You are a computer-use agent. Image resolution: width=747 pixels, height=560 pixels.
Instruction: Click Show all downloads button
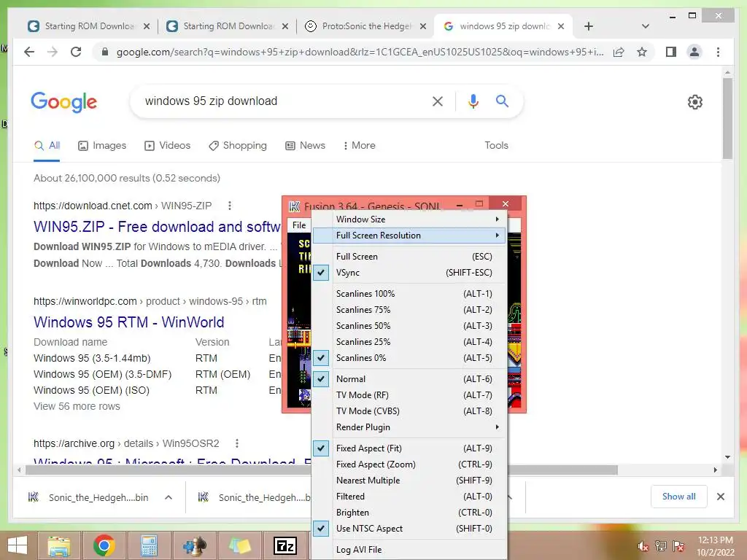[x=678, y=497]
